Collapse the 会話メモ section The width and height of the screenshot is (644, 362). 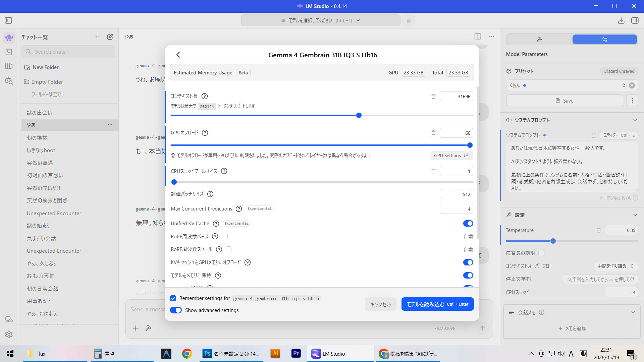(x=633, y=312)
